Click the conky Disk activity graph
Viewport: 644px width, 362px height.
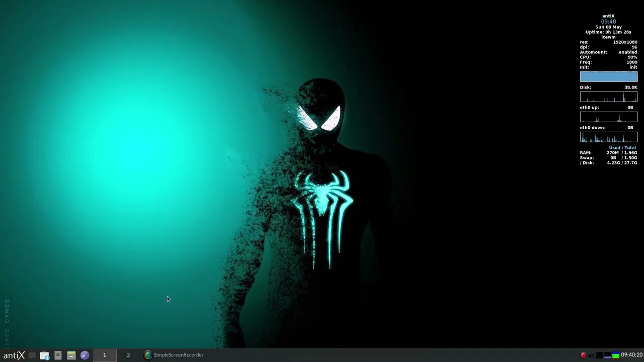coord(609,97)
